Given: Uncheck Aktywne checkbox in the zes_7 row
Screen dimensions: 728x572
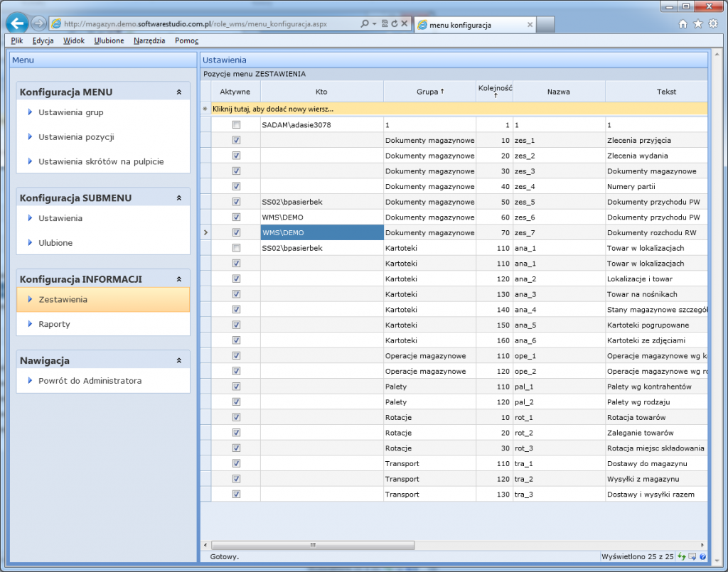Looking at the screenshot, I should click(x=236, y=232).
